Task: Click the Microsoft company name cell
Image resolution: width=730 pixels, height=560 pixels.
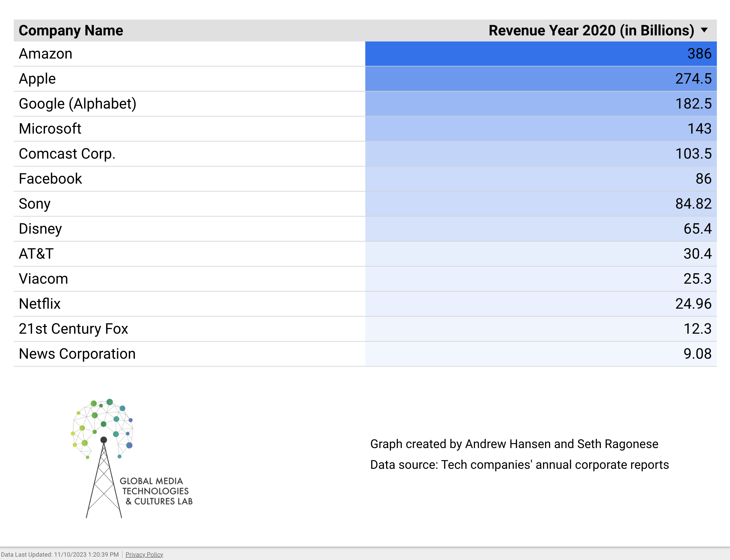Action: tap(50, 129)
